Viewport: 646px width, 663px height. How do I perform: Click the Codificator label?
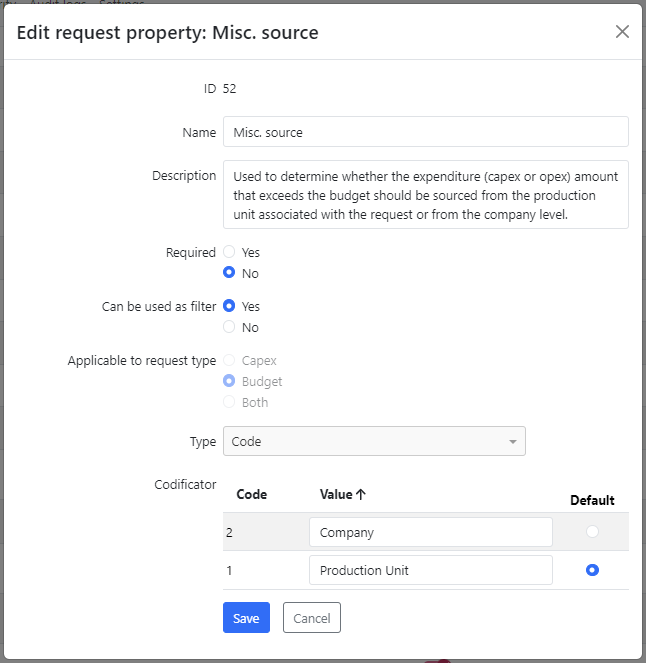coord(185,484)
